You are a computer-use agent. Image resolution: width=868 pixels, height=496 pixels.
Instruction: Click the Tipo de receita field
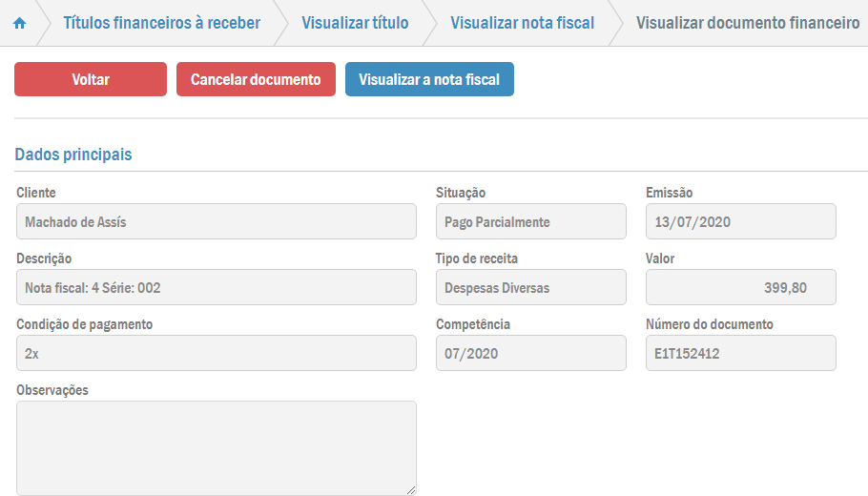[530, 287]
